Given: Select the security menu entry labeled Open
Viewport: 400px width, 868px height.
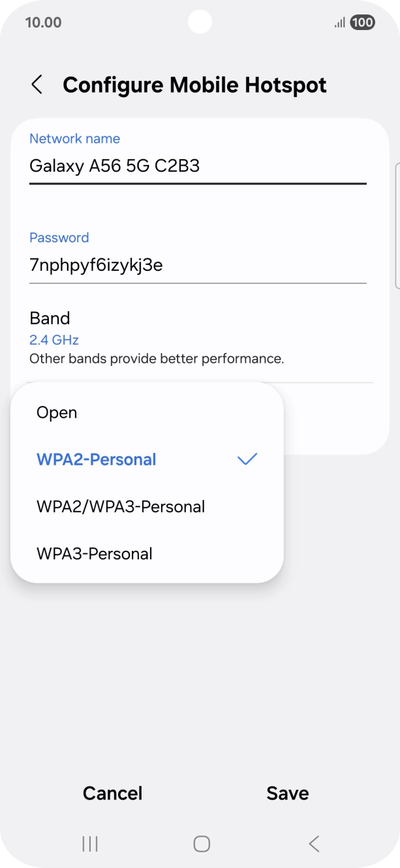Looking at the screenshot, I should (x=57, y=412).
